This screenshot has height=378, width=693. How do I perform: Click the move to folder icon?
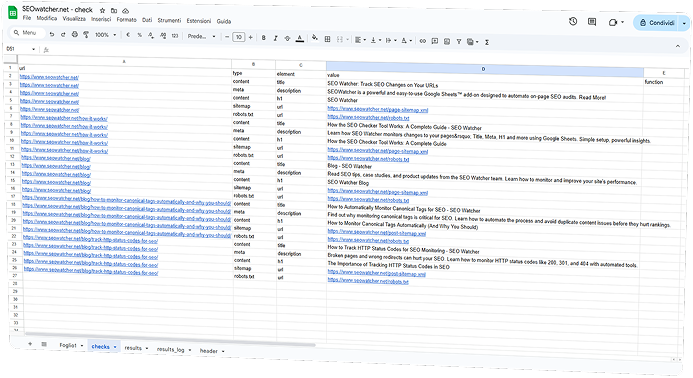click(x=114, y=11)
